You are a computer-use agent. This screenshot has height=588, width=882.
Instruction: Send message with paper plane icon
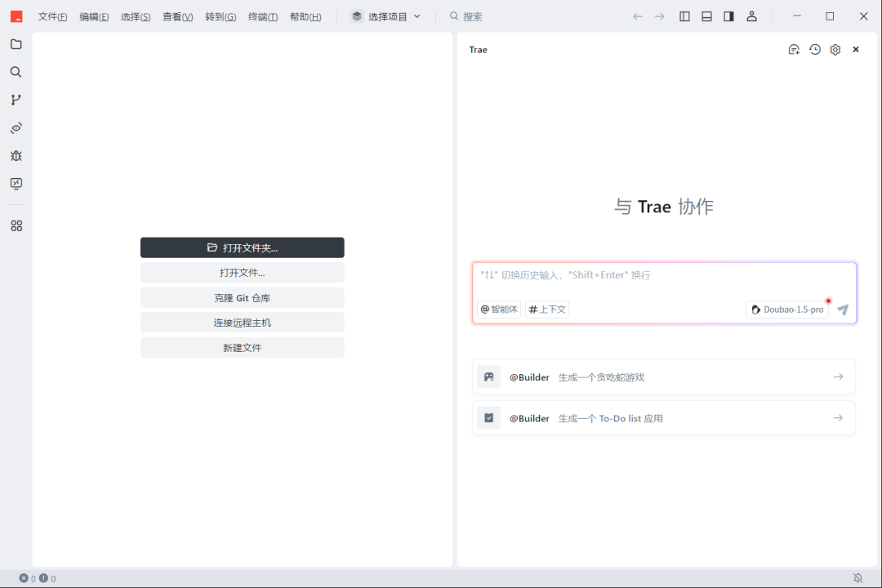[843, 310]
